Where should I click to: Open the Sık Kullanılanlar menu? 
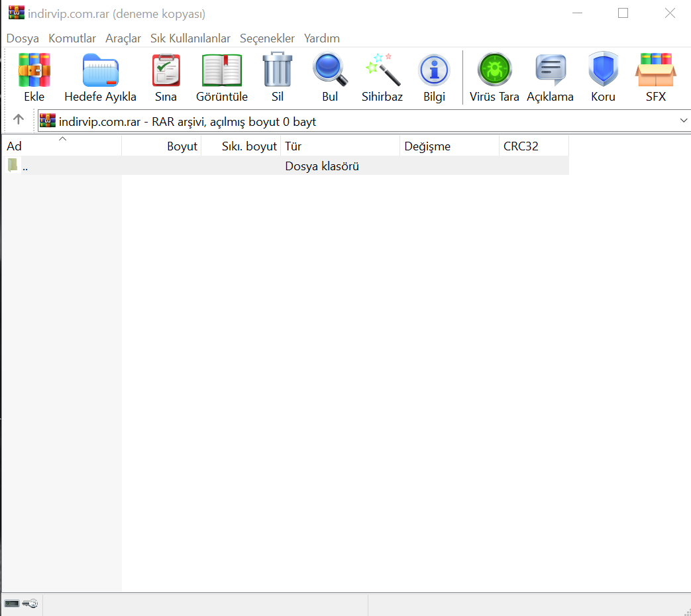coord(190,38)
